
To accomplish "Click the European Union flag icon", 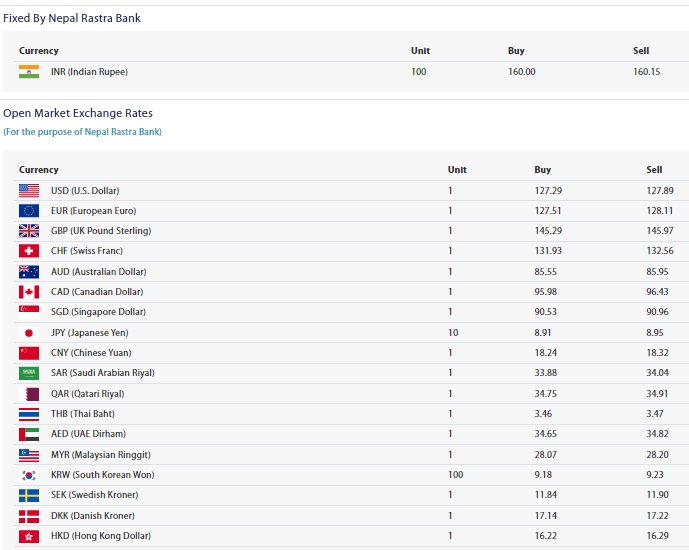I will (x=29, y=211).
